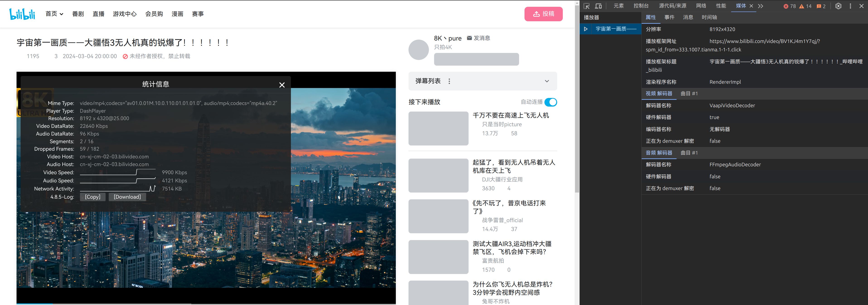Select the 属性 tab in media panel
The width and height of the screenshot is (868, 305).
click(651, 17)
